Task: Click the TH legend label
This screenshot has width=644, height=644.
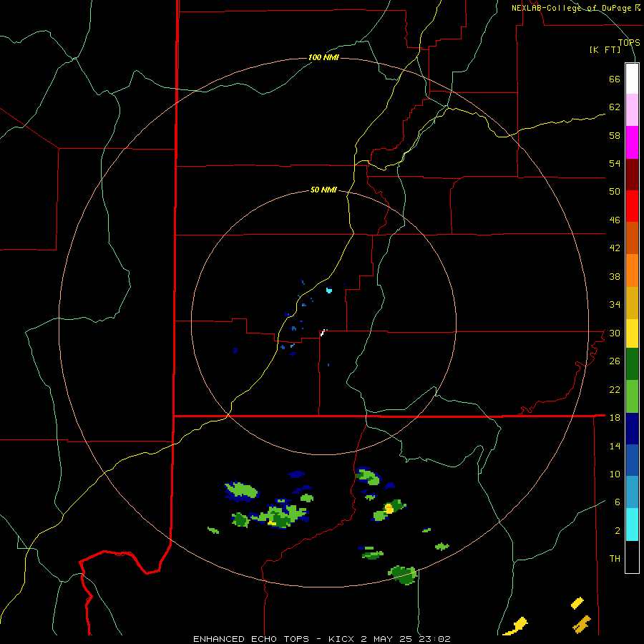Action: coord(615,559)
